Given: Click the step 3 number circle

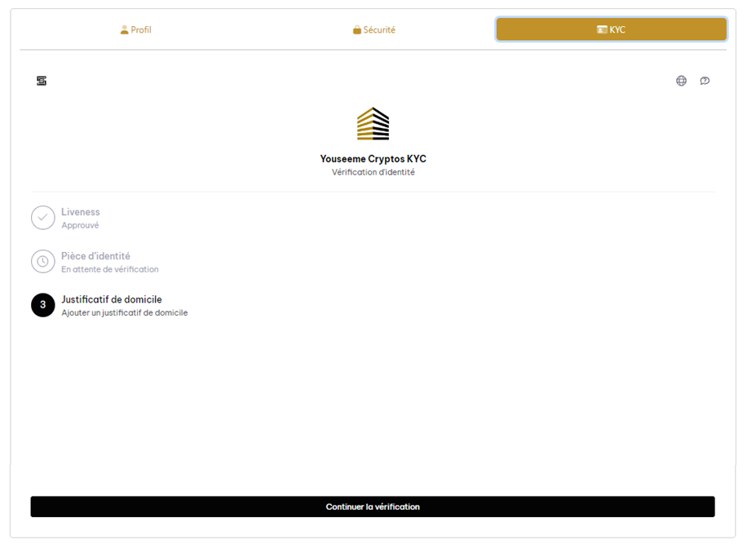Looking at the screenshot, I should click(43, 306).
